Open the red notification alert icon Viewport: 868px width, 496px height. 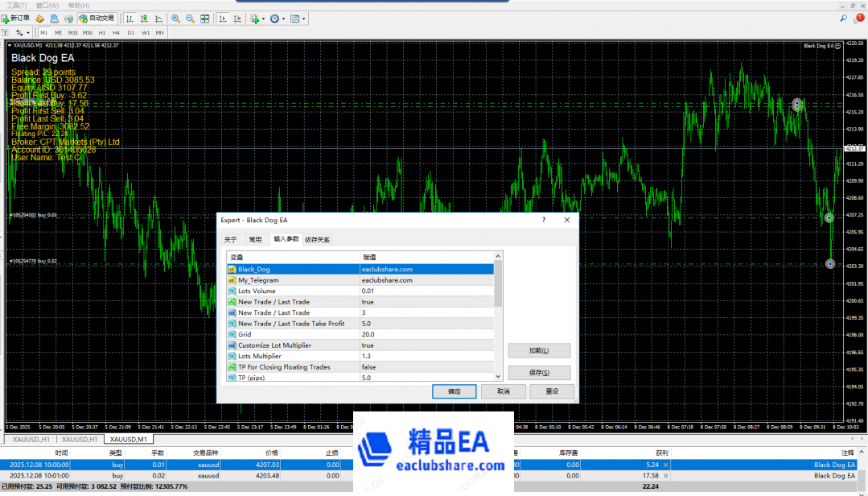[x=859, y=18]
